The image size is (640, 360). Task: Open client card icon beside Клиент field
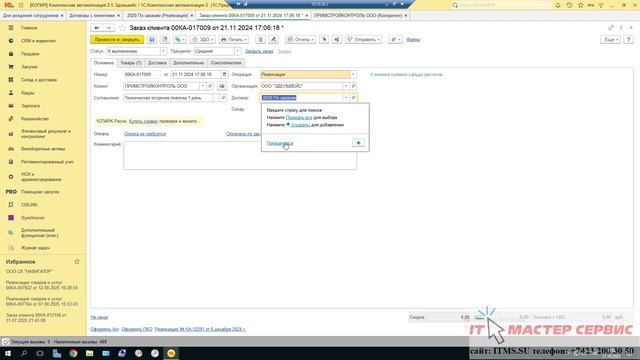pos(222,86)
